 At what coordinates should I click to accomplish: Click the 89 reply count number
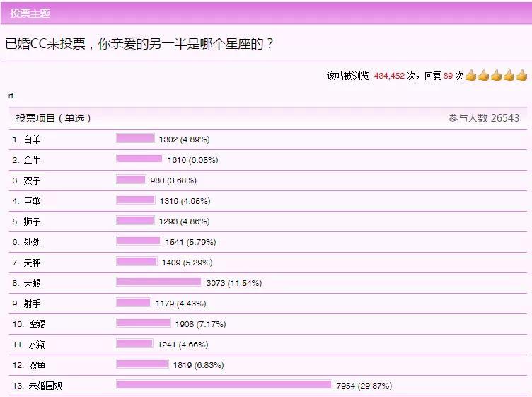coord(448,76)
